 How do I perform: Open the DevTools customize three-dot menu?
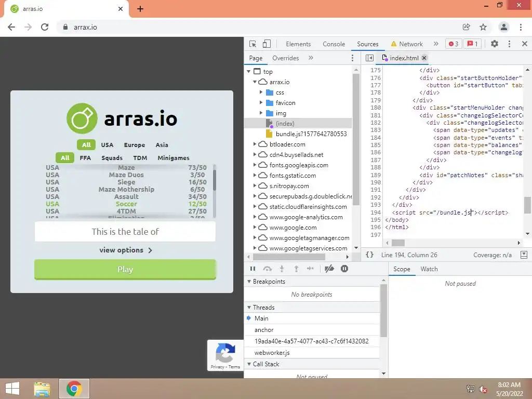pos(509,44)
